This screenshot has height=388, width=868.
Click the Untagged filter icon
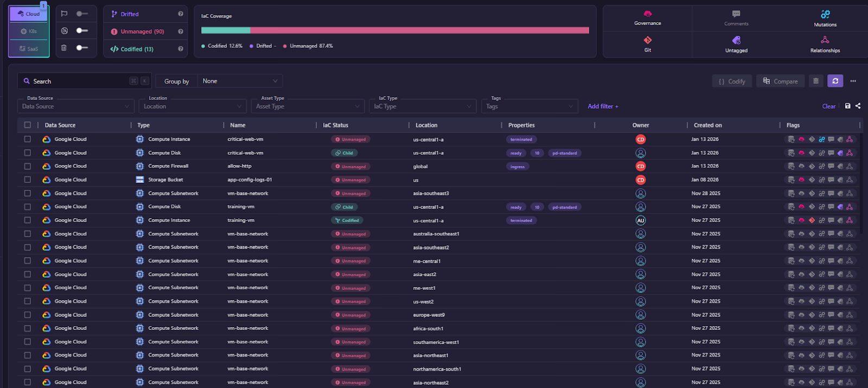pyautogui.click(x=736, y=40)
